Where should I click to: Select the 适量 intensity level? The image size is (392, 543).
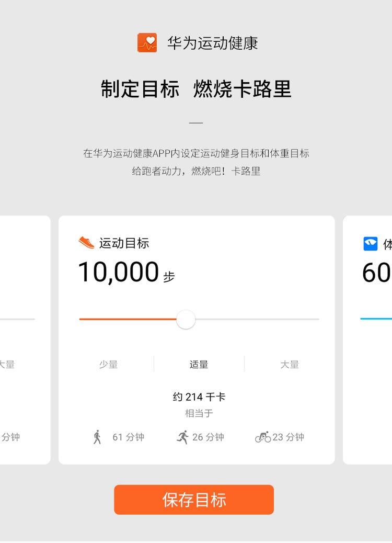199,365
